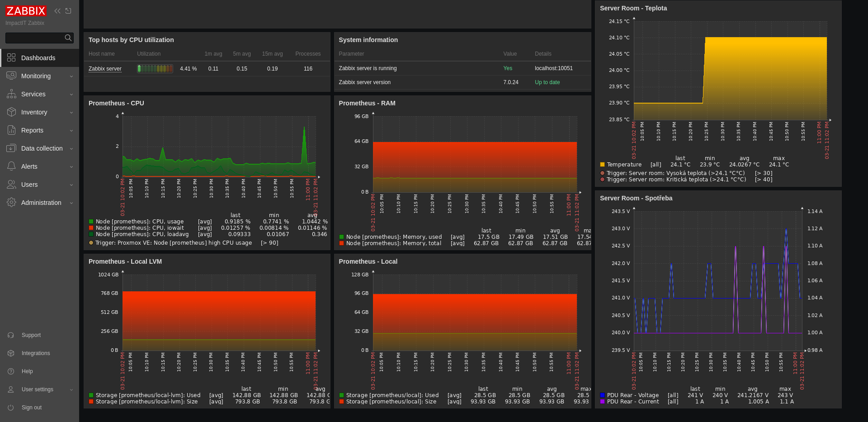Open the Integrations link
This screenshot has height=422, width=868.
tap(36, 353)
